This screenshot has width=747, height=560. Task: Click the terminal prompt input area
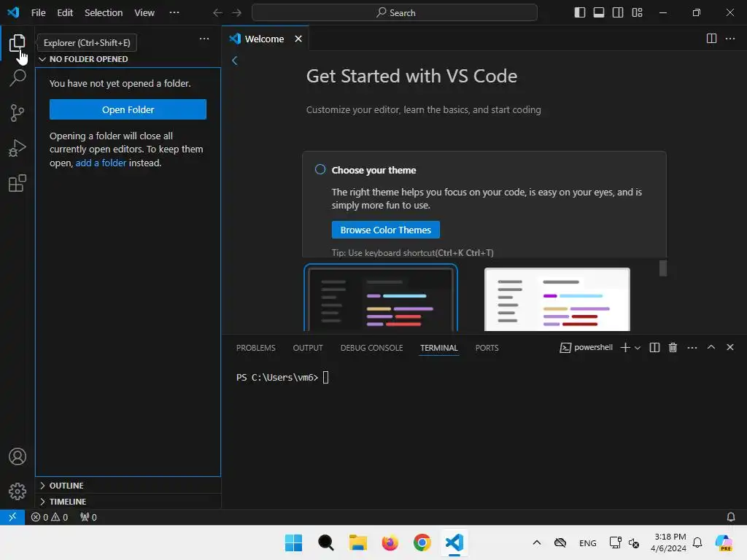[326, 378]
